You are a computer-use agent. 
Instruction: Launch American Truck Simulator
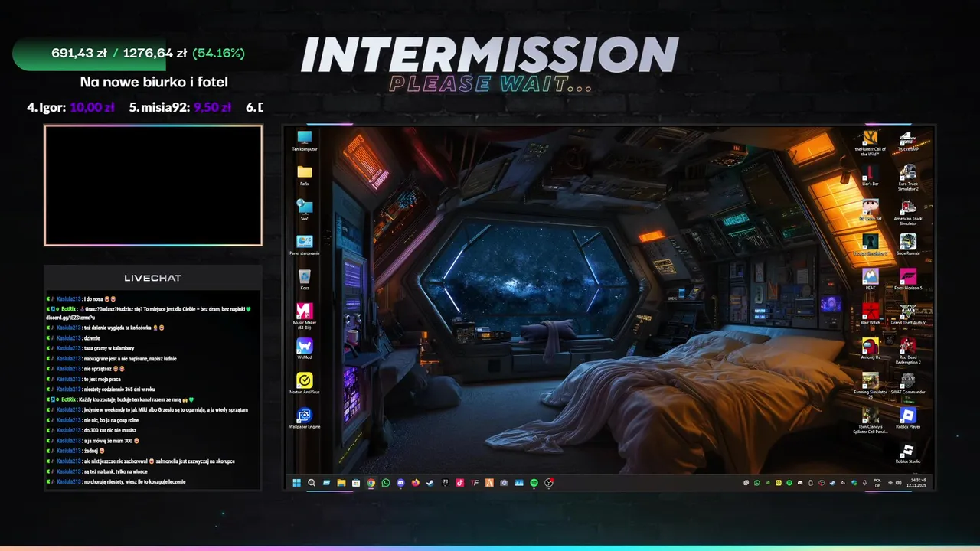908,212
